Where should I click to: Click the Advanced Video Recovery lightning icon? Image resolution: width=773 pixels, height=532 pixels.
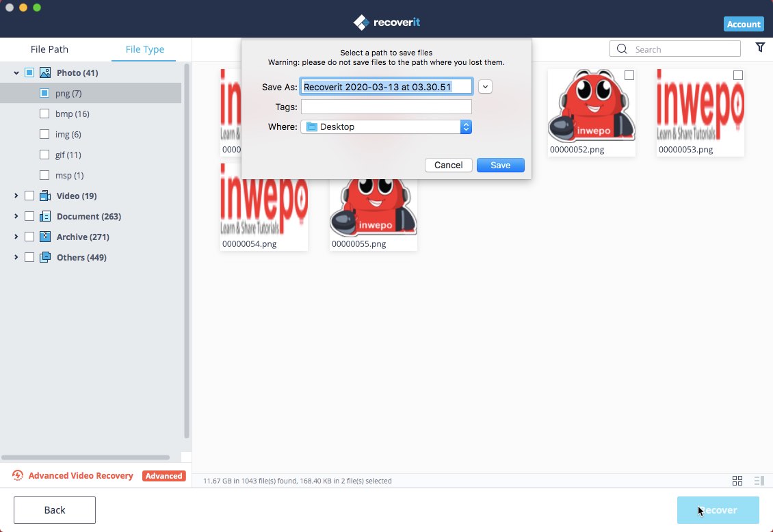[x=18, y=475]
